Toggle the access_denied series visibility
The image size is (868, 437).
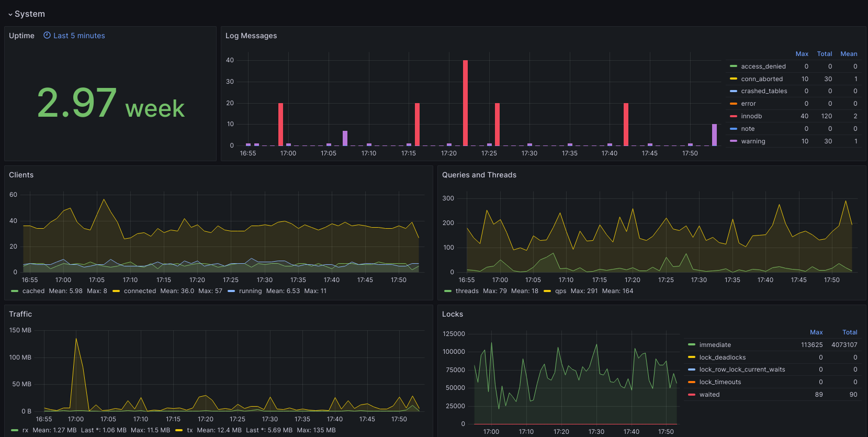click(x=763, y=66)
